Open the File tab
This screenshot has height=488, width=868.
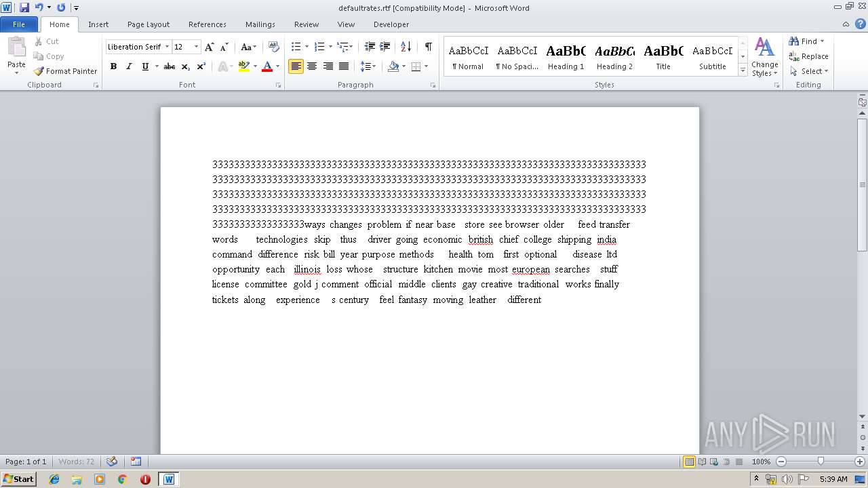tap(19, 24)
